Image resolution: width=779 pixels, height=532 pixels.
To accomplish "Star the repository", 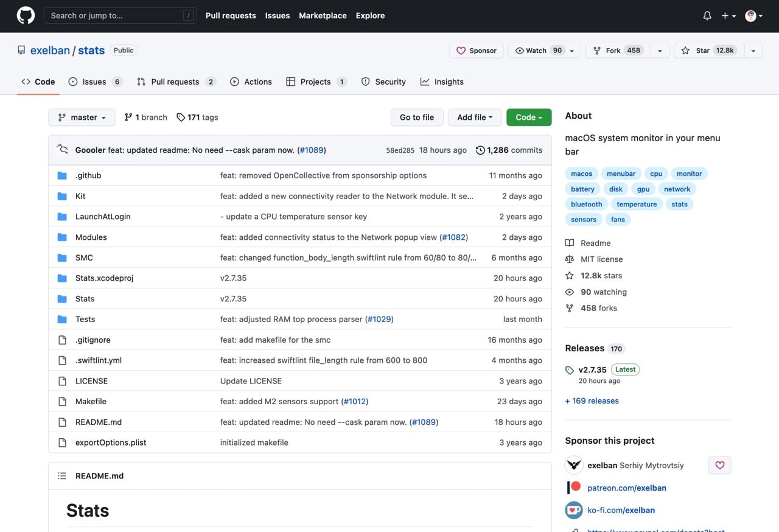I will (708, 51).
